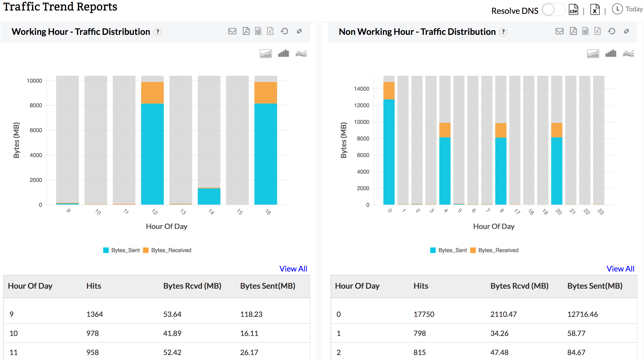Toggle Bytes_Sent legend in Working Hour chart
This screenshot has width=644, height=360.
pyautogui.click(x=122, y=250)
